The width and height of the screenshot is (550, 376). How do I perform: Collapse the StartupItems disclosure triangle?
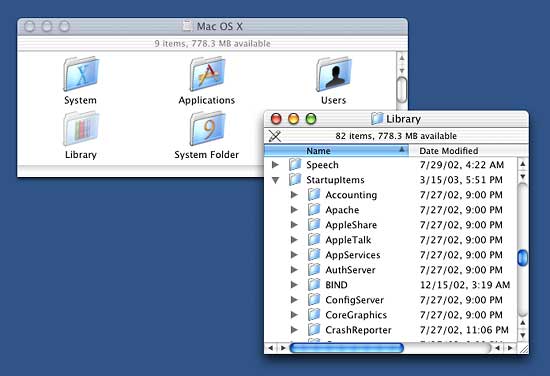(x=276, y=180)
